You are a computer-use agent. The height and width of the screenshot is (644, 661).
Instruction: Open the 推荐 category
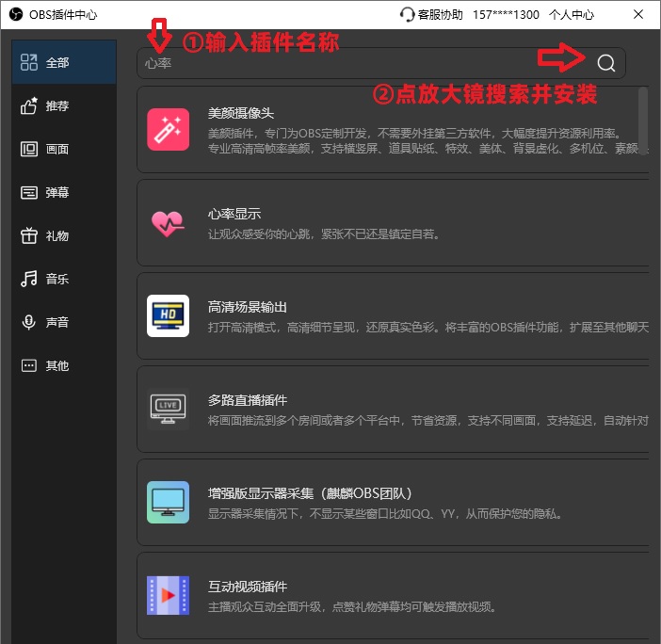[64, 105]
